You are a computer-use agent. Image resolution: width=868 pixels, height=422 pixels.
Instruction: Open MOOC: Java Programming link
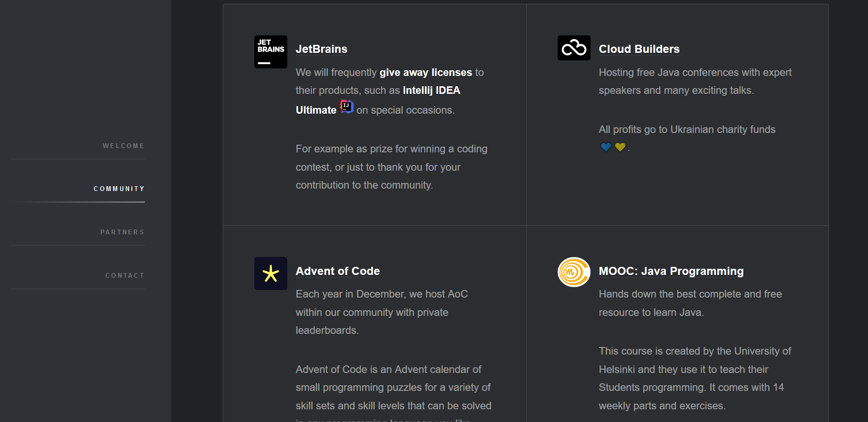(671, 271)
